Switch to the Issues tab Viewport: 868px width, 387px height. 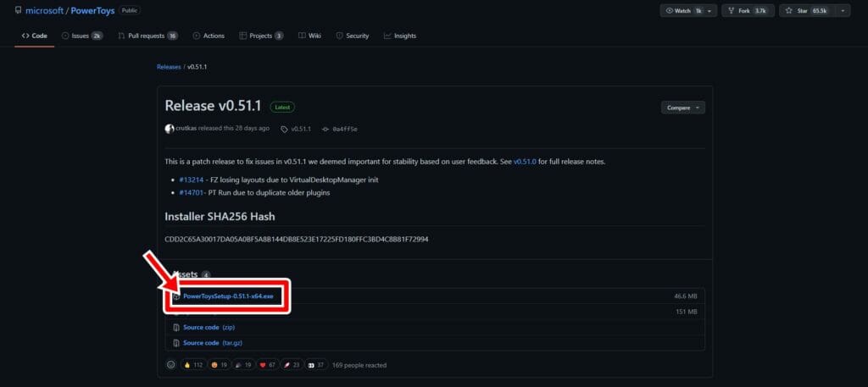(x=82, y=36)
